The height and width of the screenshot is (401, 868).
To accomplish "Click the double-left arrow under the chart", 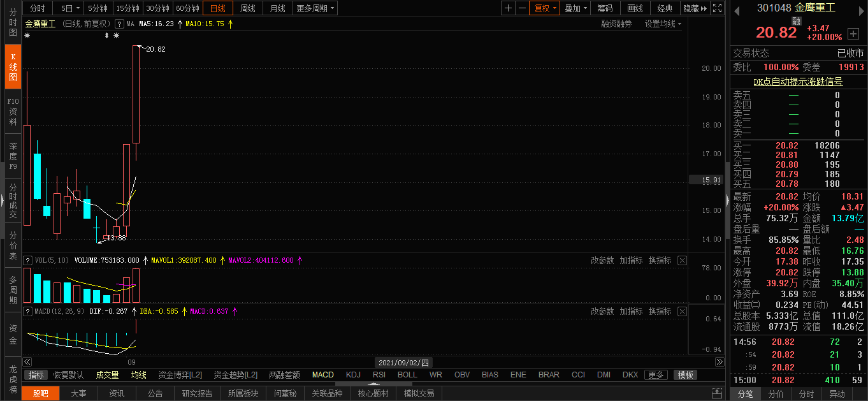I will coord(27,361).
